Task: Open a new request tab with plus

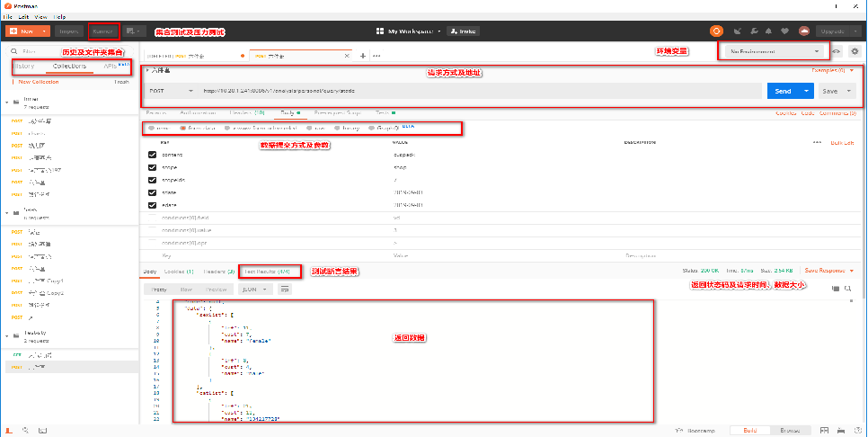Action: (x=363, y=56)
